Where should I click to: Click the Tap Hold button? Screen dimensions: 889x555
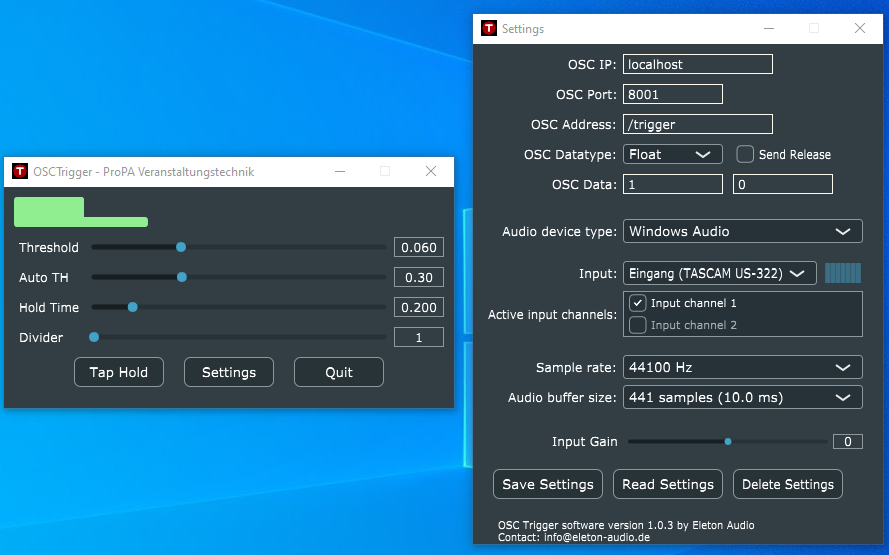coord(118,372)
